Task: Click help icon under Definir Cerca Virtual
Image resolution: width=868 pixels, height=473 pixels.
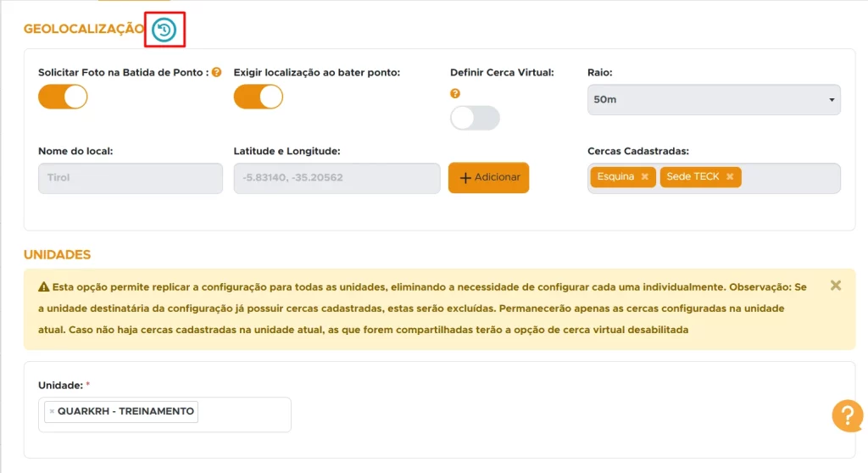Action: (x=455, y=93)
